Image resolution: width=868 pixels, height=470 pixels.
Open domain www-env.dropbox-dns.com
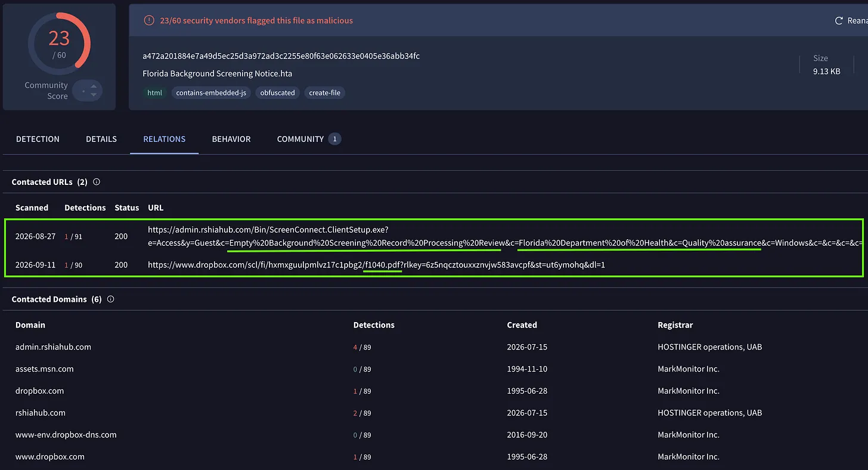pos(66,435)
